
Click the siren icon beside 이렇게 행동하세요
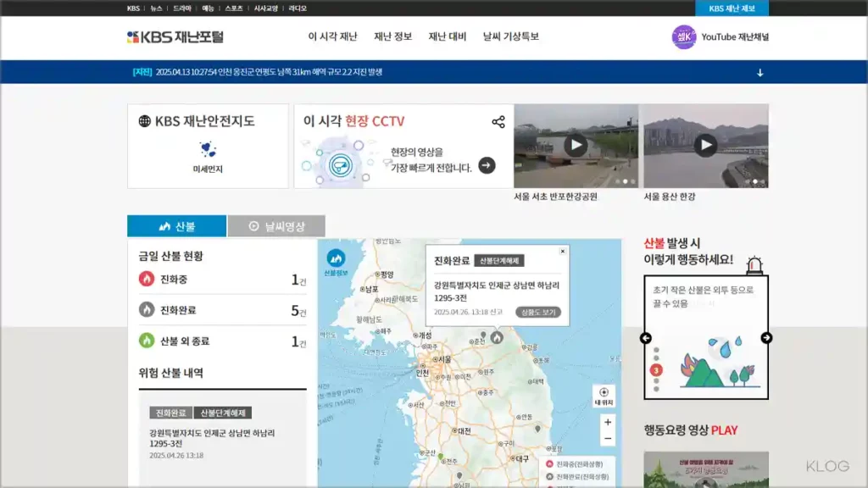click(754, 265)
